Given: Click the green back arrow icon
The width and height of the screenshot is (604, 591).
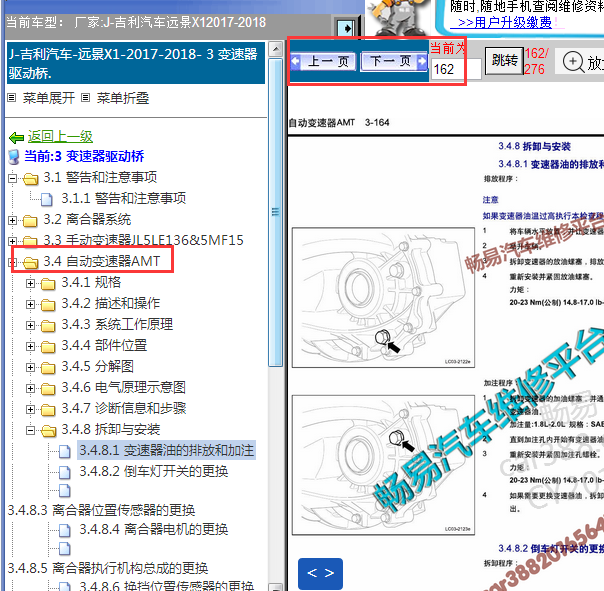Looking at the screenshot, I should pyautogui.click(x=17, y=137).
